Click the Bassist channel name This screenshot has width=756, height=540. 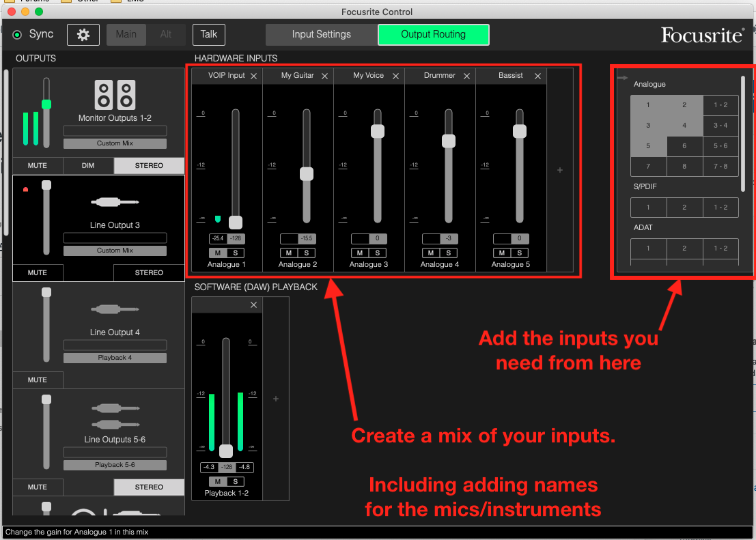click(511, 75)
